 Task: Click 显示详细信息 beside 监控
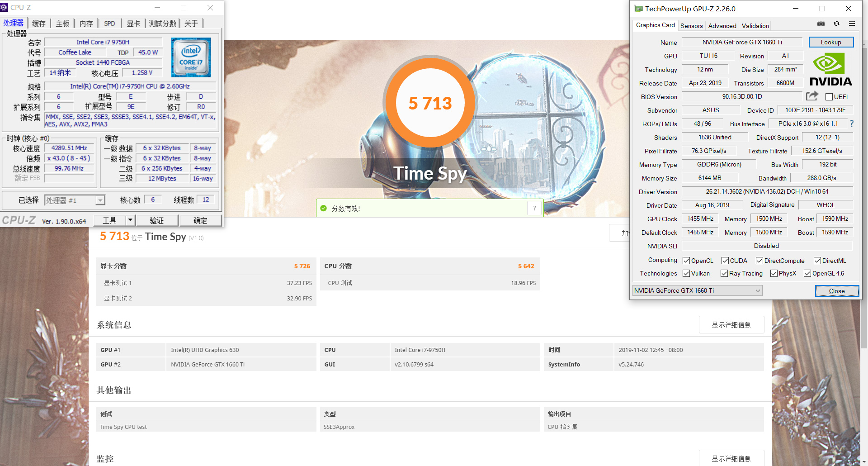731,458
